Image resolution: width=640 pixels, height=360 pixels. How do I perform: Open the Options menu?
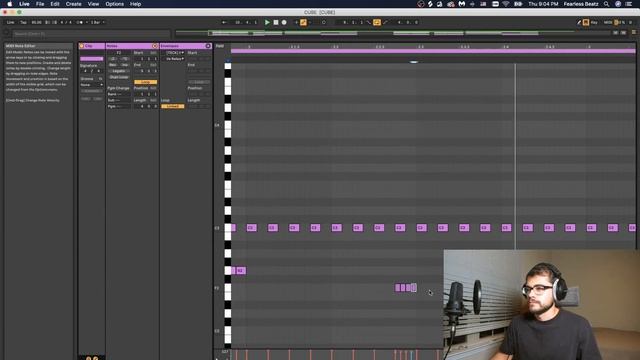[x=115, y=4]
